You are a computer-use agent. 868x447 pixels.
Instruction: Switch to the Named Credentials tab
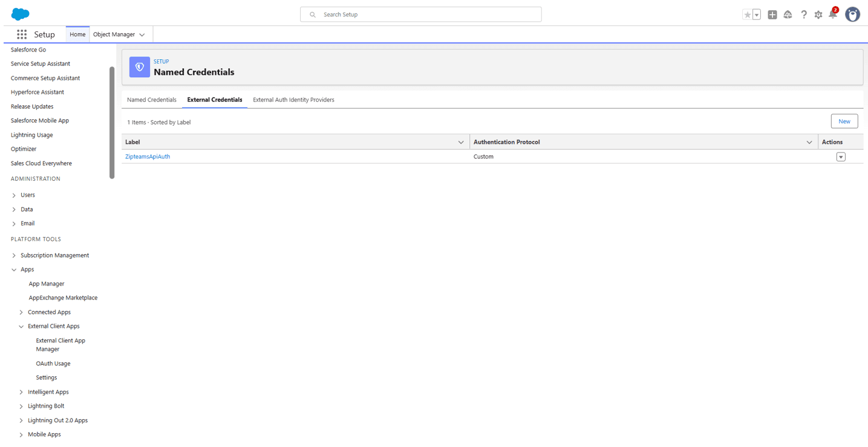pos(152,100)
